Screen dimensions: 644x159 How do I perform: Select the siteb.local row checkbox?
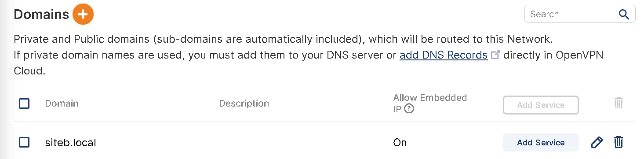point(24,142)
